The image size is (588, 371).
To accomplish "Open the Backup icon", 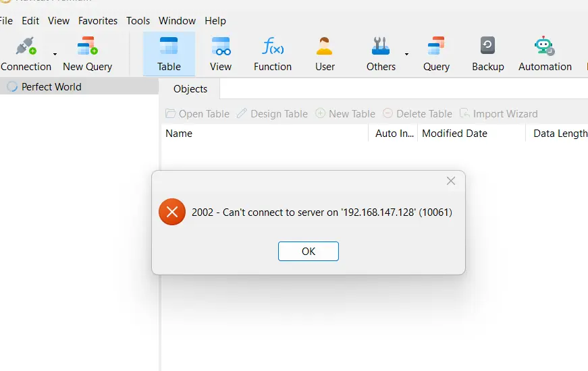I will [487, 46].
